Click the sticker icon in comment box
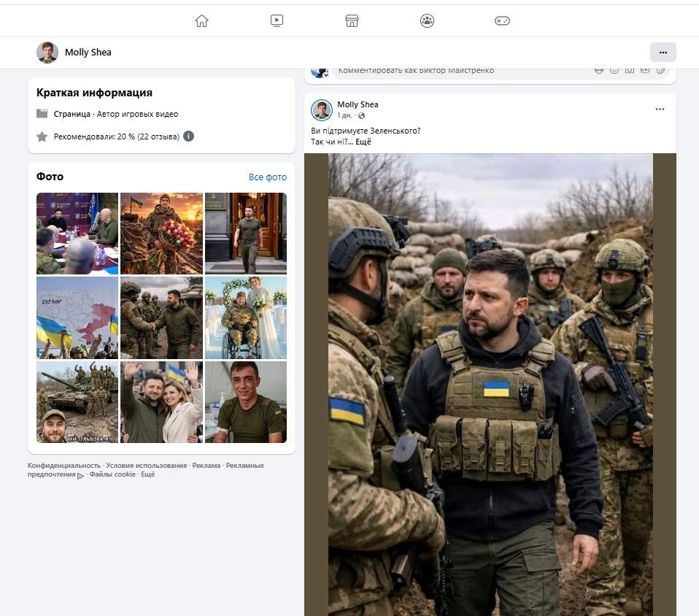 660,70
